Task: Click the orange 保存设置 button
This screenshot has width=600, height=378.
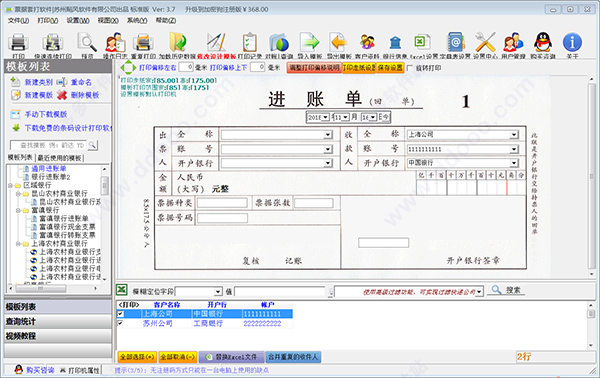Action: click(390, 68)
